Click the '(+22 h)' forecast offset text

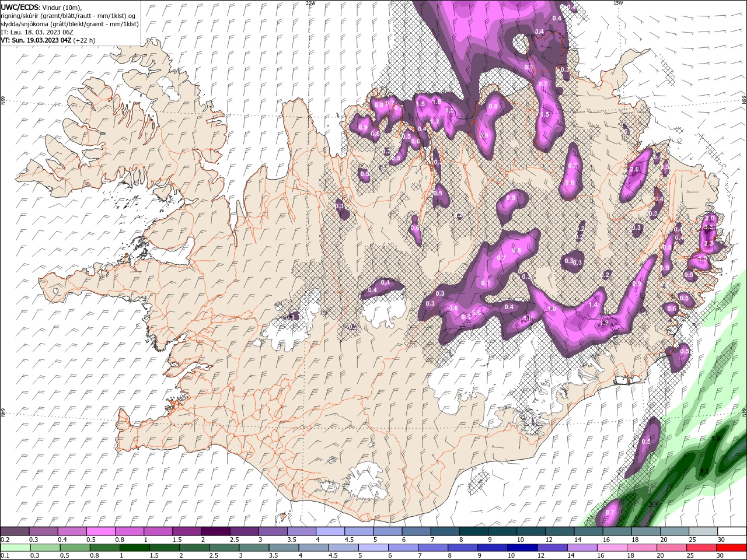85,40
